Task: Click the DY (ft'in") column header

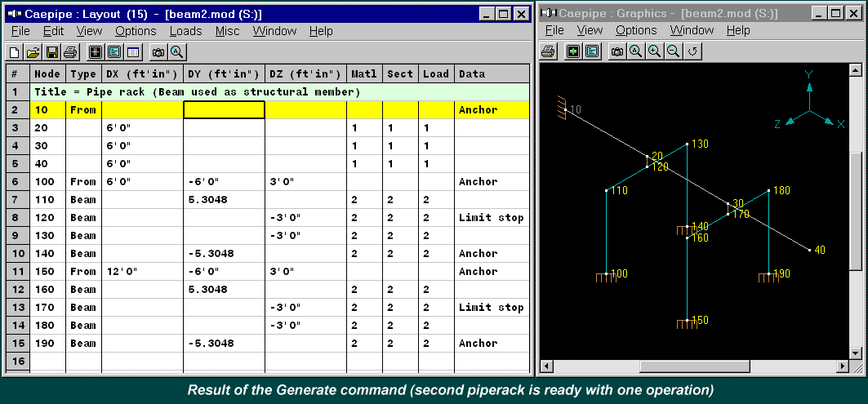Action: coord(225,73)
